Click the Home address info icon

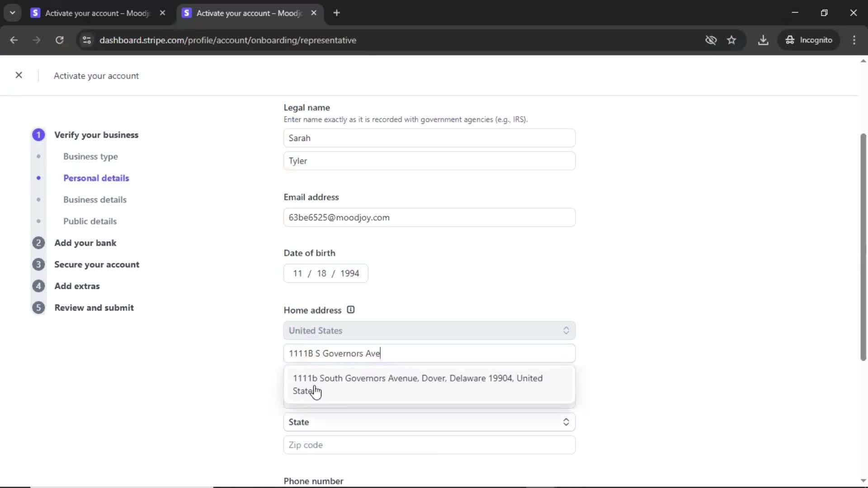coord(350,310)
